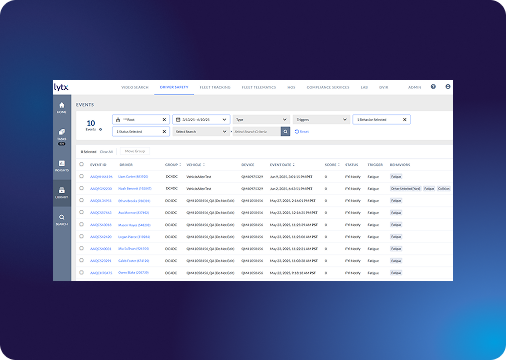
Task: Click the search criteria input field
Action: coord(257,132)
